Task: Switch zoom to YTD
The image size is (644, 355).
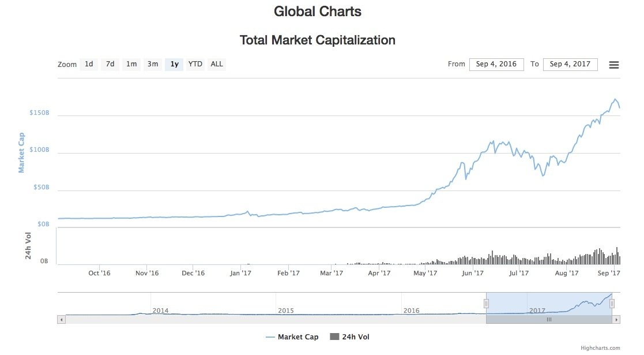Action: click(x=195, y=64)
